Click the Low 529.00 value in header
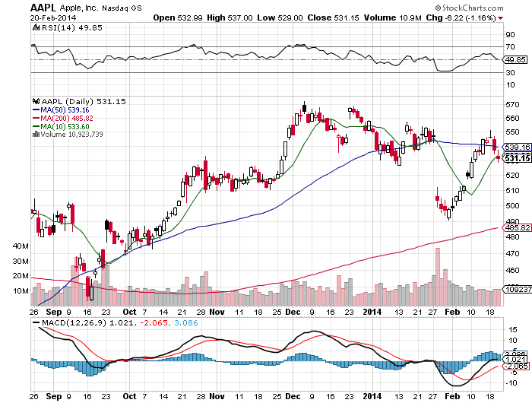The width and height of the screenshot is (532, 403). point(280,17)
